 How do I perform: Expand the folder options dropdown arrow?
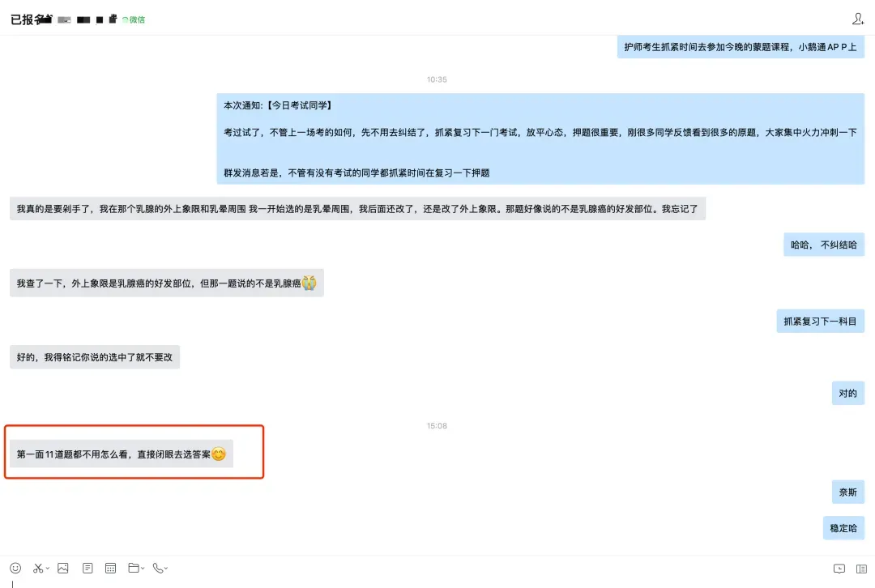click(x=143, y=569)
